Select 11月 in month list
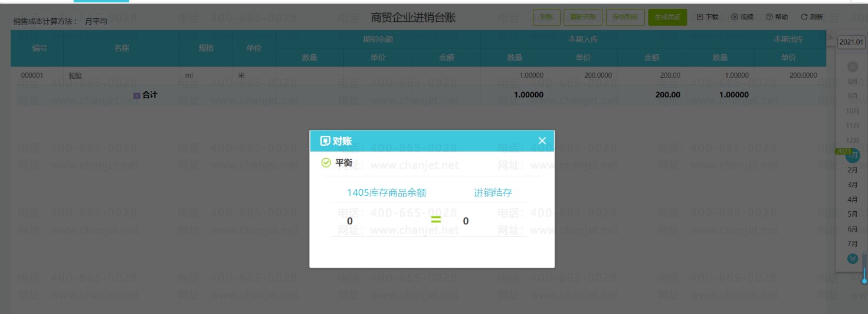The width and height of the screenshot is (868, 314). click(853, 126)
